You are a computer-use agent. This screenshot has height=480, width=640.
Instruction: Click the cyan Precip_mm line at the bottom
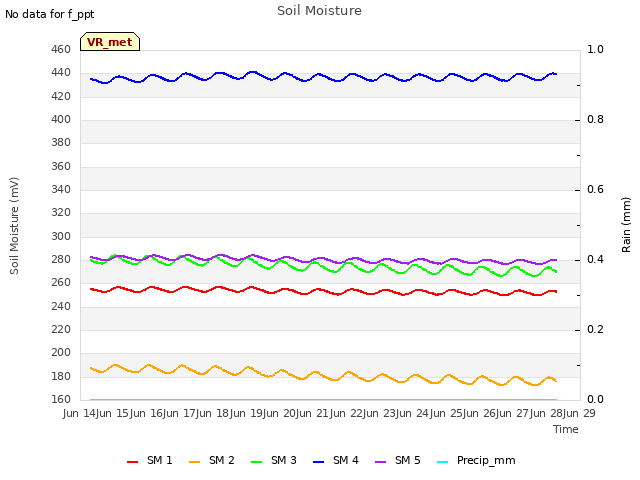[x=323, y=399]
